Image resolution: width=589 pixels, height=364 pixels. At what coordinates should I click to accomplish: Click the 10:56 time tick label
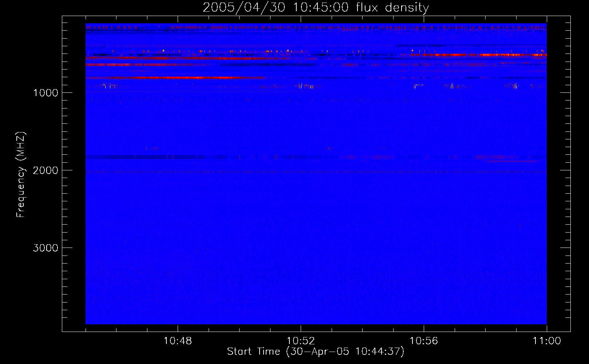(424, 341)
